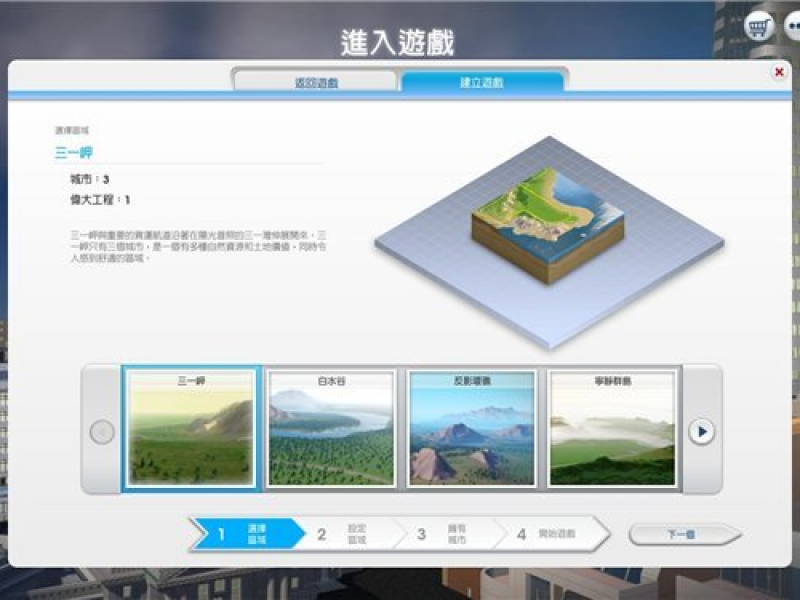Close the game setup dialog

[x=779, y=72]
